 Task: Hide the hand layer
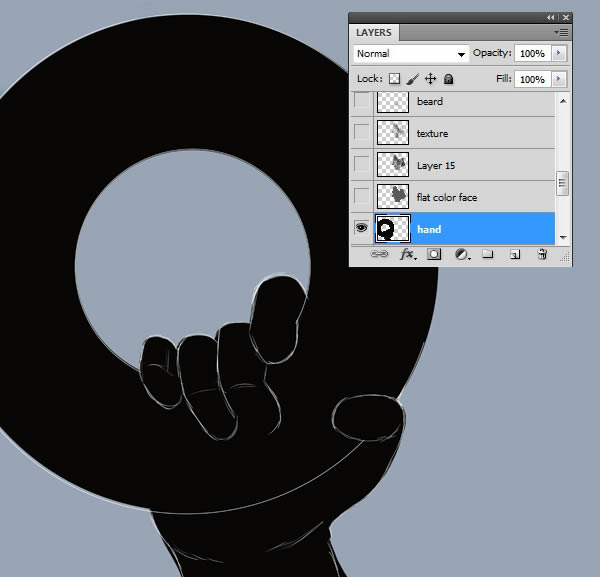pos(362,228)
